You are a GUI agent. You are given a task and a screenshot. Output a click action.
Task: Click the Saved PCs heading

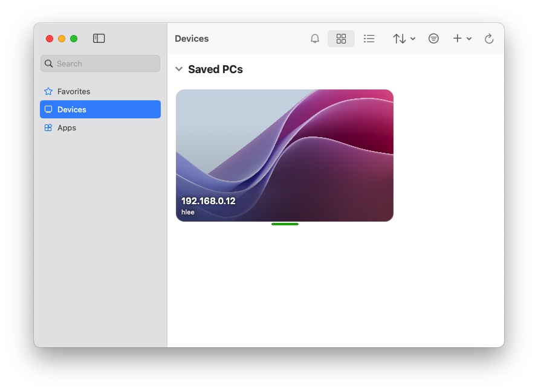point(215,69)
